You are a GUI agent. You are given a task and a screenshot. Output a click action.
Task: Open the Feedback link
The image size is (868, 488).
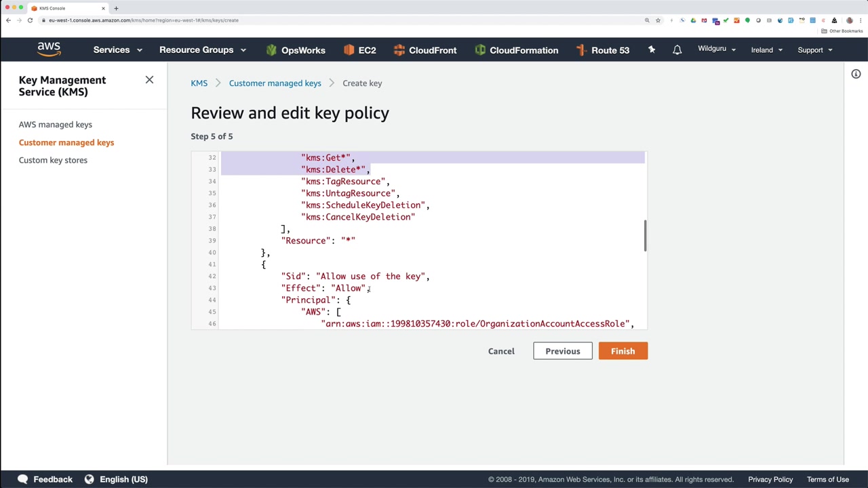click(x=53, y=479)
